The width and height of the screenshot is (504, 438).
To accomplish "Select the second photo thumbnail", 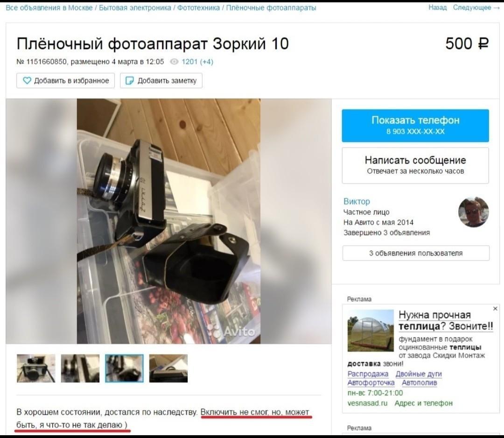I will (80, 368).
